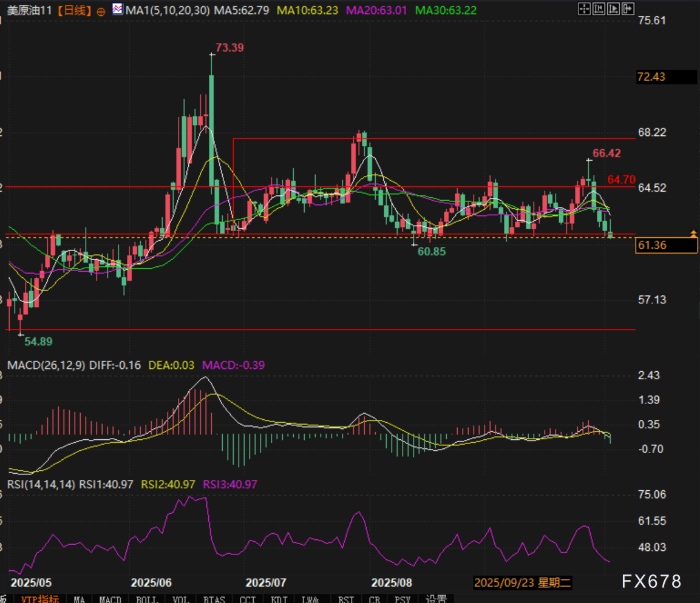This screenshot has width=700, height=603.
Task: Click the orange arrow marker above 61.36
Action: coord(693,234)
